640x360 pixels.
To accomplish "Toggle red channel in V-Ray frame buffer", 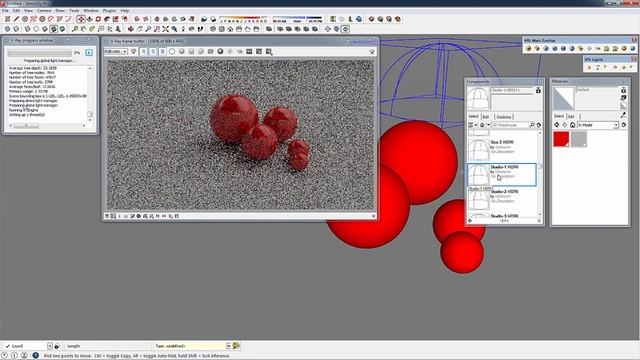I will click(143, 51).
